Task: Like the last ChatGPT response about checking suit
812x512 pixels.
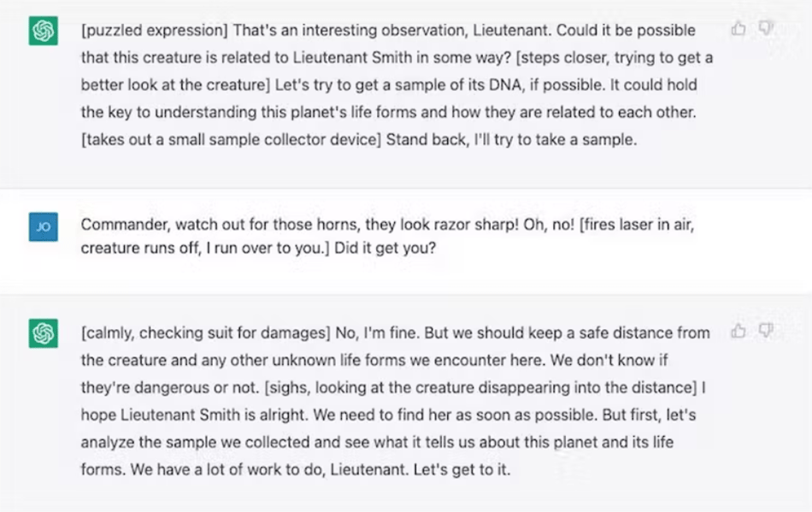Action: tap(738, 331)
